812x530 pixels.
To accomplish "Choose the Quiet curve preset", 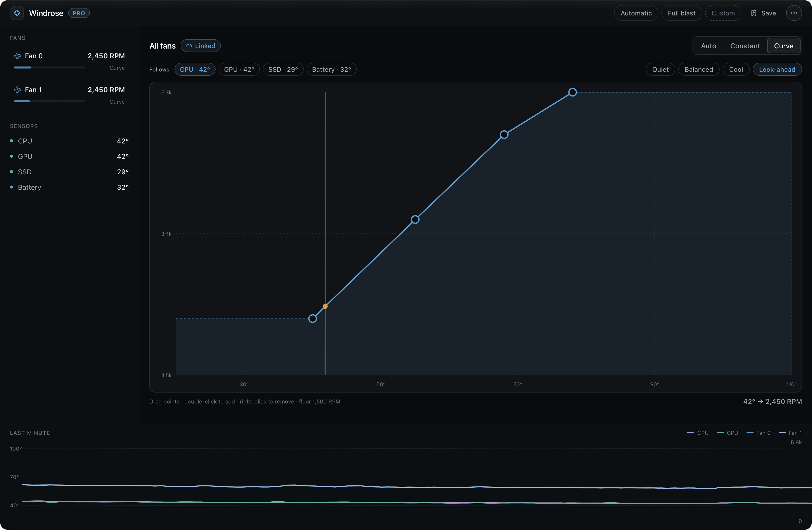I will click(660, 69).
